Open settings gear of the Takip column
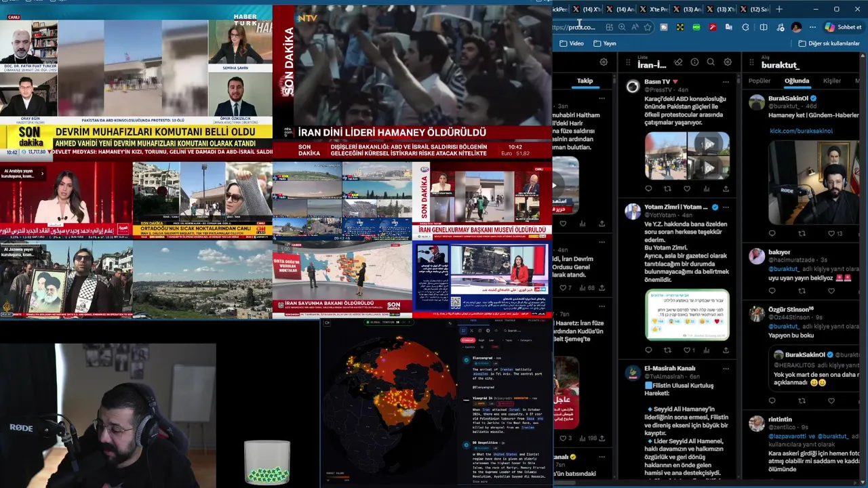Viewport: 868px width, 488px height. [604, 62]
